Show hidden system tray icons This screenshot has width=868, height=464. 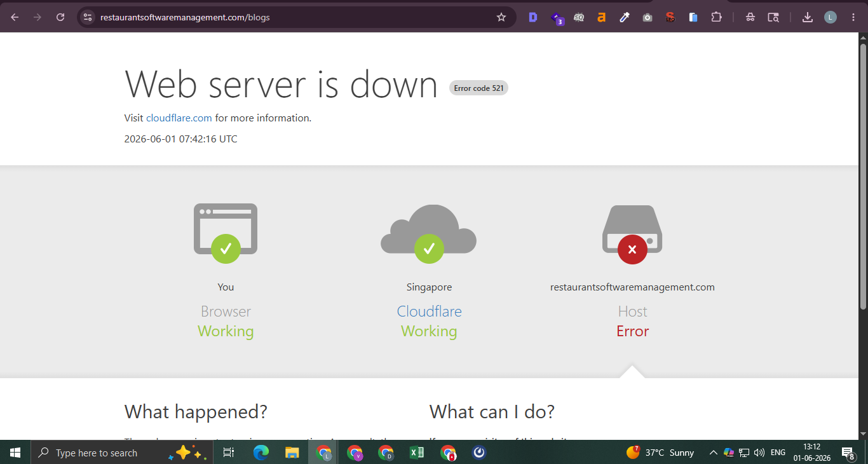click(713, 453)
